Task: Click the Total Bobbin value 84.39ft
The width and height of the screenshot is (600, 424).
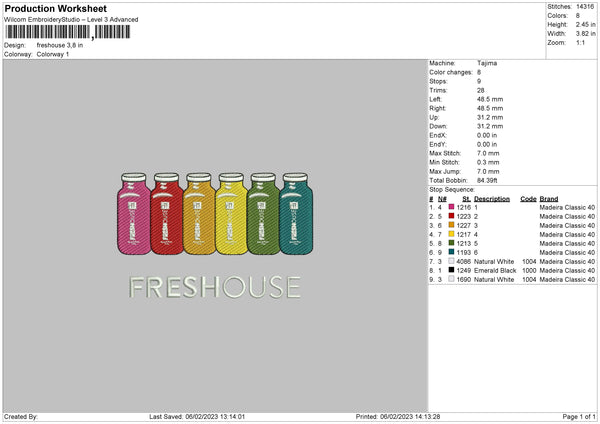Action: pyautogui.click(x=487, y=180)
